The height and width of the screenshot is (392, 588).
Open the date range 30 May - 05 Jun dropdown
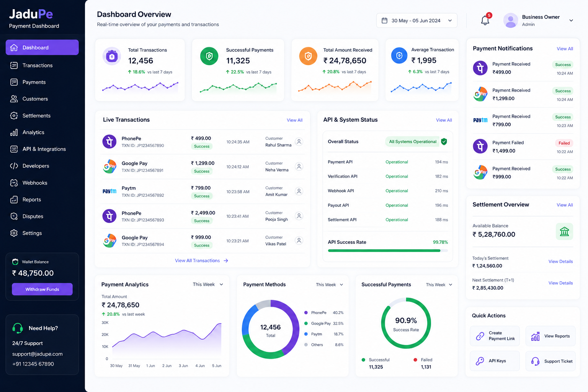pos(416,21)
